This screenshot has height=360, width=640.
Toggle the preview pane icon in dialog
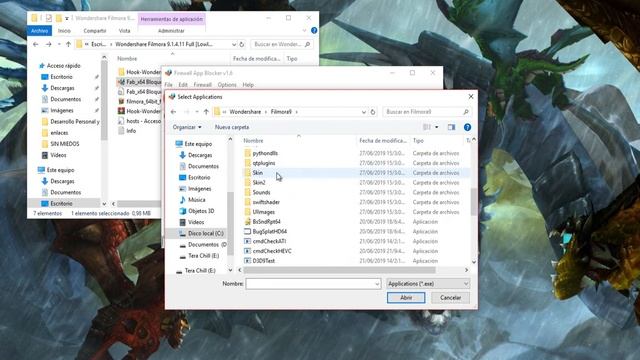(x=451, y=127)
